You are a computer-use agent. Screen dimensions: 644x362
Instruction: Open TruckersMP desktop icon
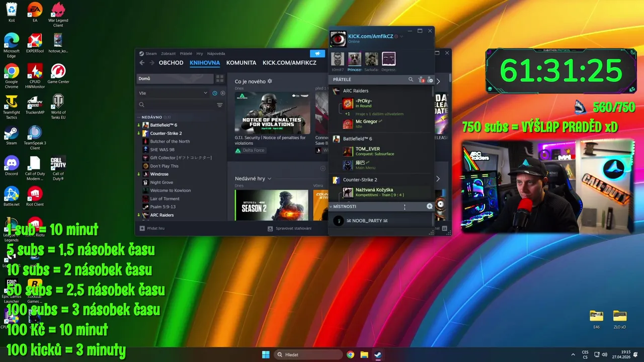(x=35, y=105)
